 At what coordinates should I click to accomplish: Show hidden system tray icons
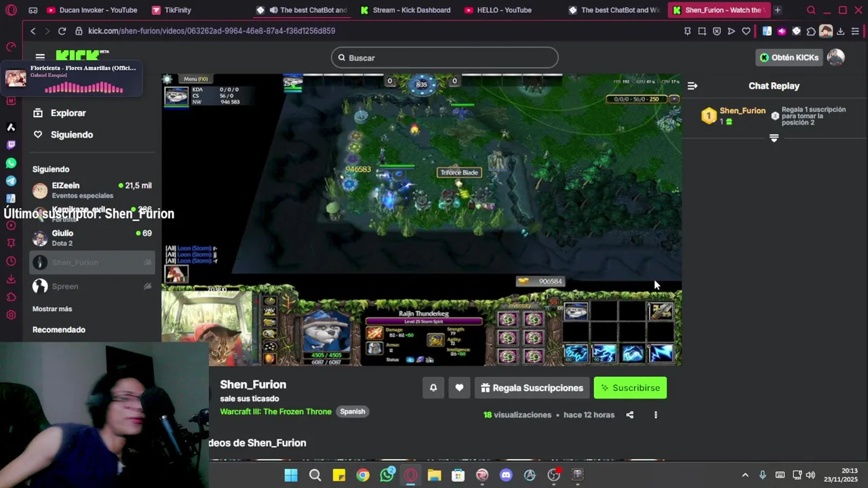tap(745, 475)
